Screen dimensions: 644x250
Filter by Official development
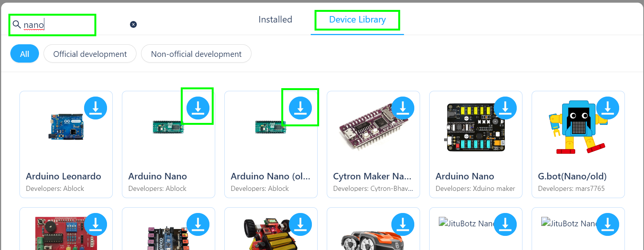pos(90,54)
